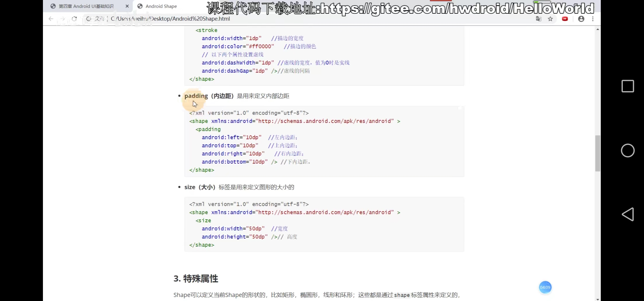
Task: Click the address bar URL field
Action: pyautogui.click(x=195, y=19)
